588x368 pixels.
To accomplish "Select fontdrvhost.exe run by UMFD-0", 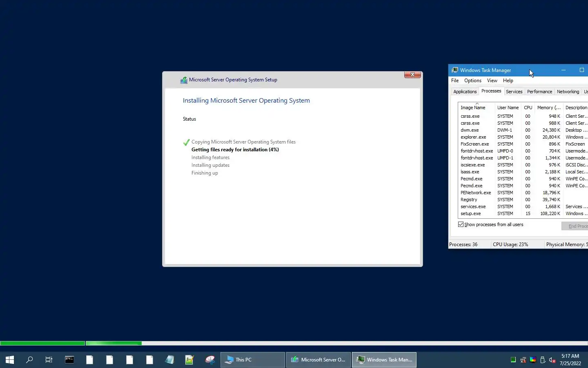I will 523,151.
